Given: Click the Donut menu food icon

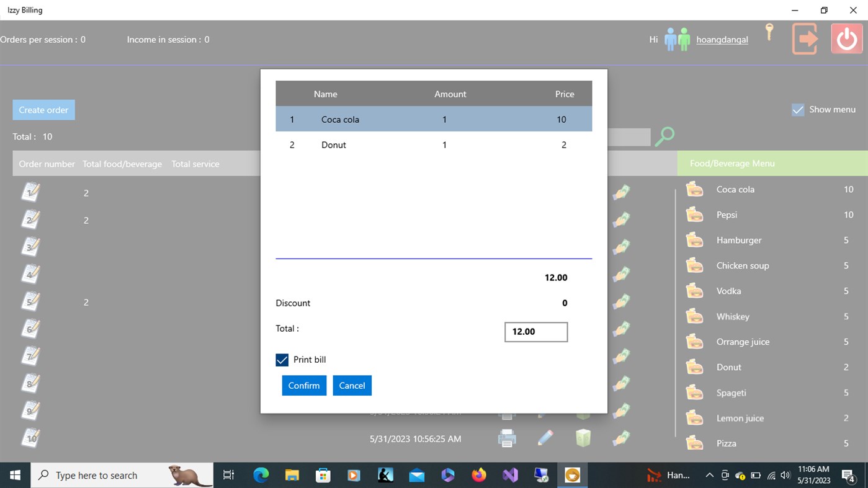Looking at the screenshot, I should coord(695,368).
